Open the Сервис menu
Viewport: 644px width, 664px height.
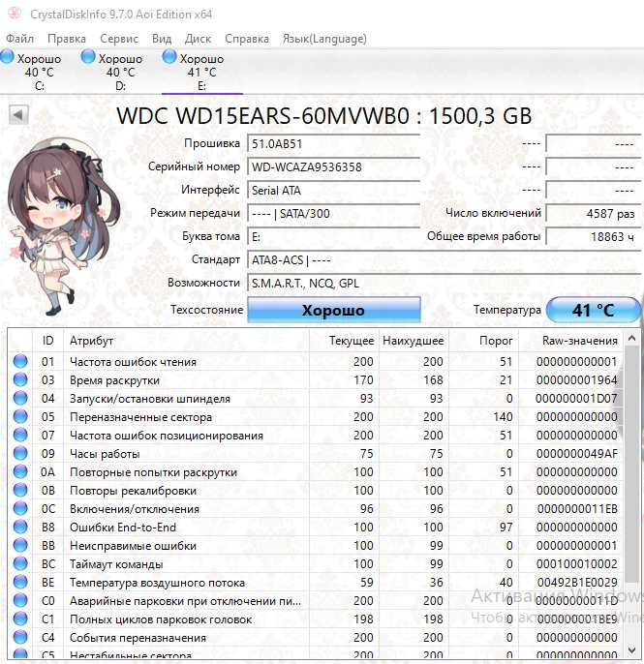[x=119, y=39]
